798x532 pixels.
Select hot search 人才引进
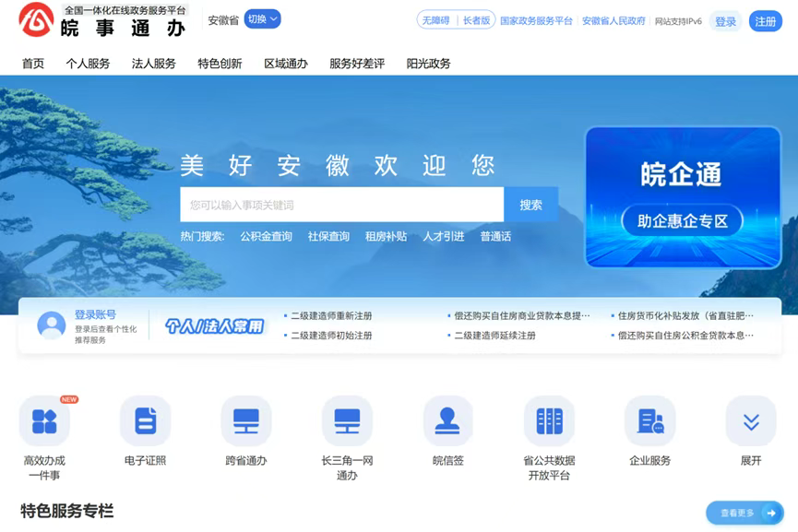(444, 237)
